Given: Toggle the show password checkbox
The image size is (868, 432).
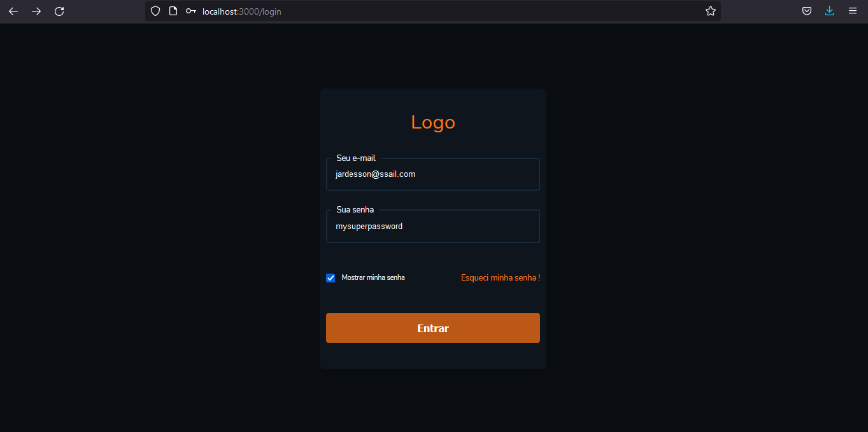Looking at the screenshot, I should pos(331,277).
